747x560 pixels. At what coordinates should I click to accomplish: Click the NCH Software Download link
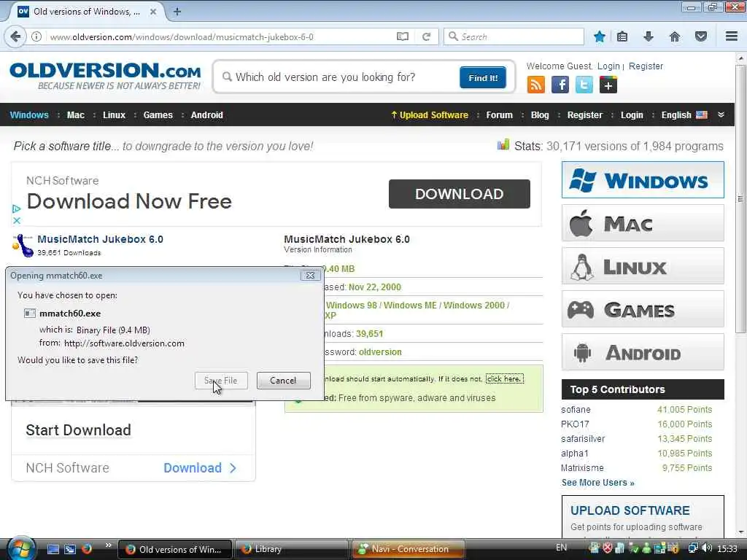[200, 467]
